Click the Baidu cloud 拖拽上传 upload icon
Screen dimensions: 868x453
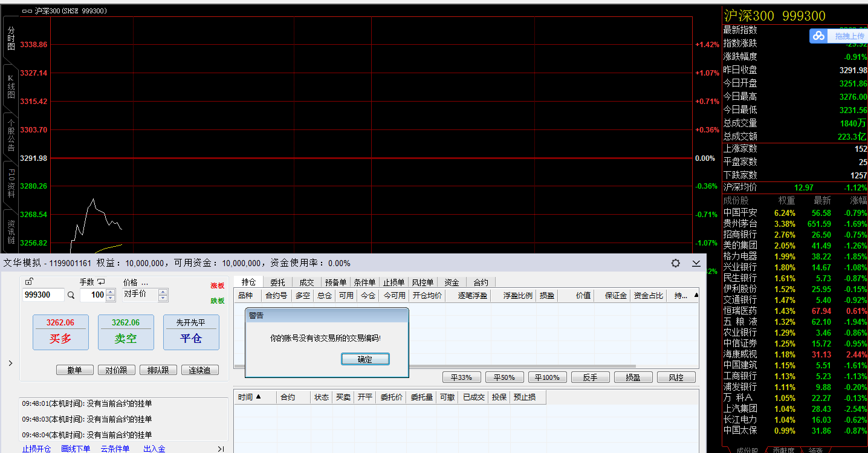pos(818,36)
